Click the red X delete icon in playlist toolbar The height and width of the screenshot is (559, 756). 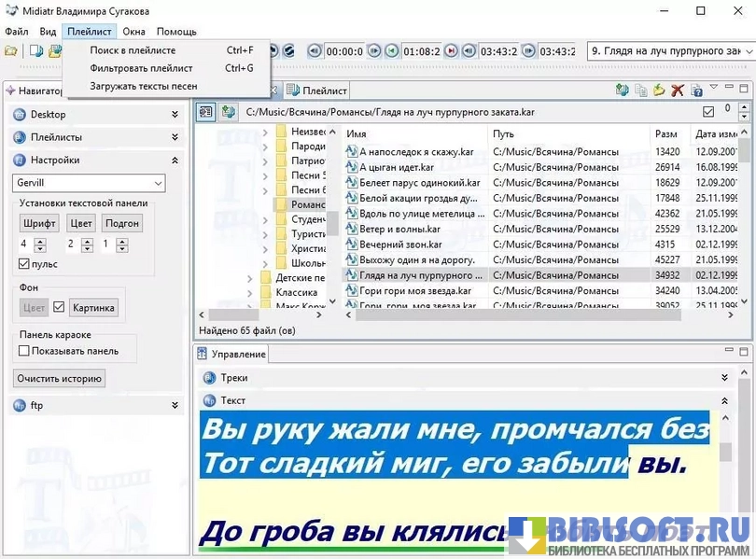click(x=678, y=91)
